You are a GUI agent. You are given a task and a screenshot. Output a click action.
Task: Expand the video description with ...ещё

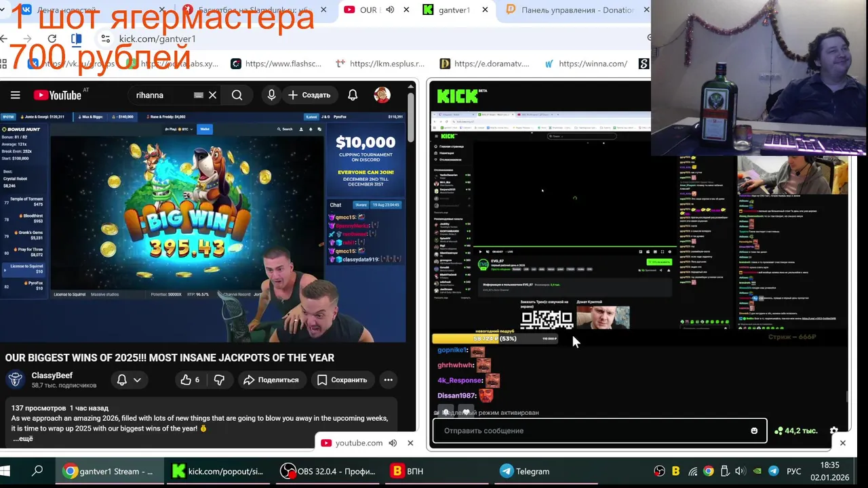pos(22,439)
